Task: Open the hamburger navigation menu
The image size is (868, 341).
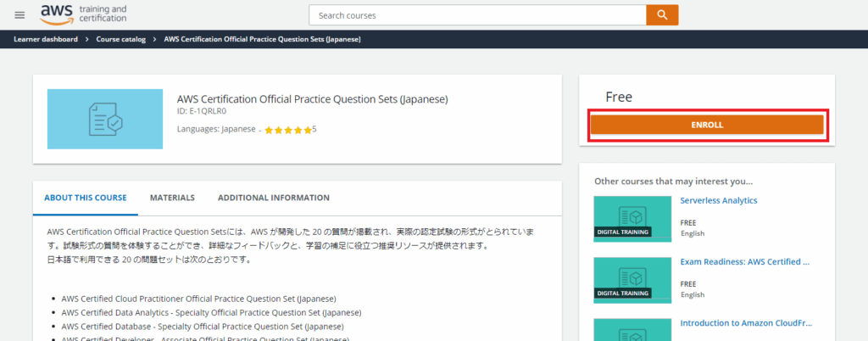Action: pyautogui.click(x=20, y=14)
